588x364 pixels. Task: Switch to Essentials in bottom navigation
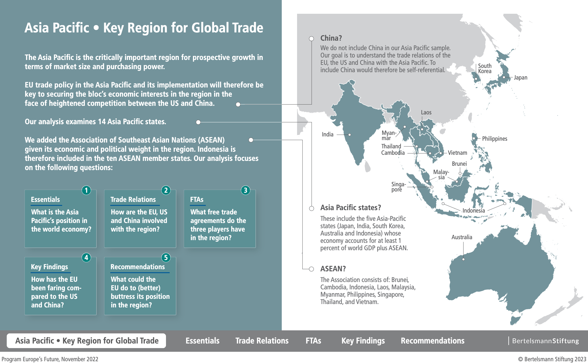[x=202, y=341]
